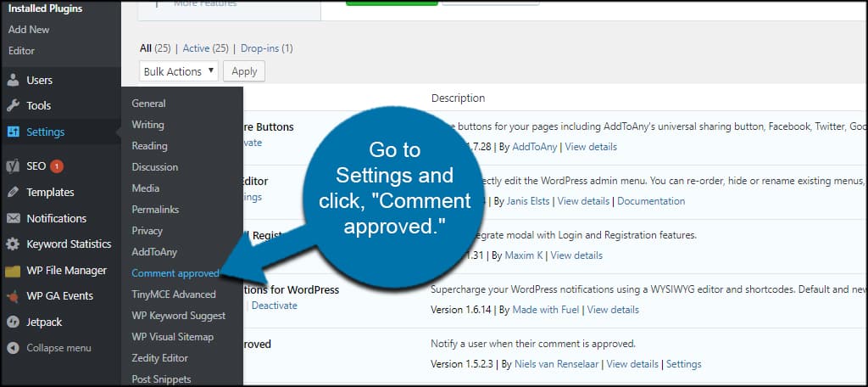This screenshot has width=868, height=387.
Task: Select AddToAny under Settings
Action: (x=154, y=252)
